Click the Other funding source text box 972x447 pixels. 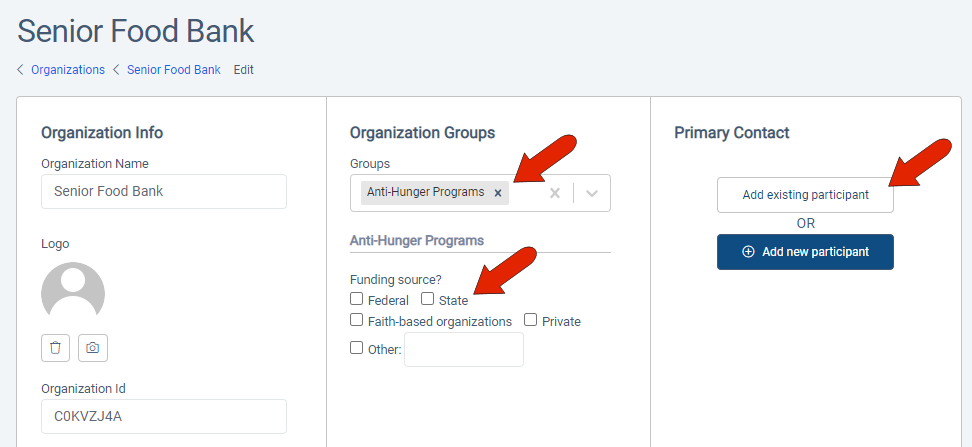(464, 350)
